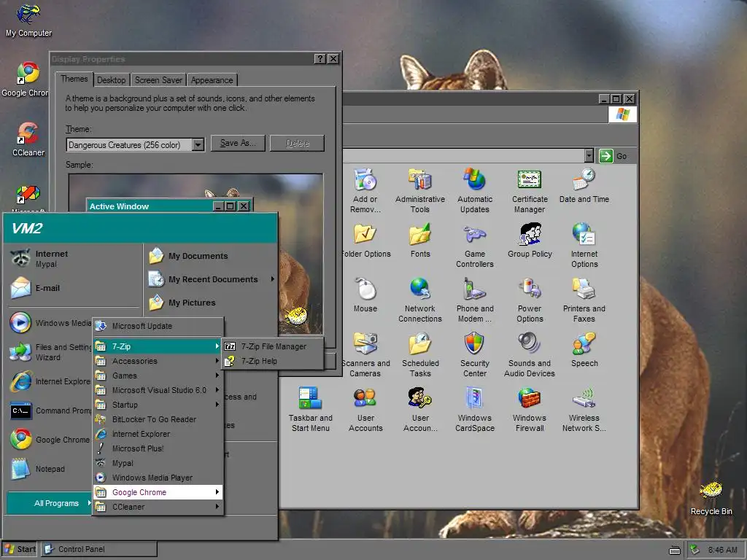747x560 pixels.
Task: Open Phone and Modem icon
Action: (x=474, y=300)
